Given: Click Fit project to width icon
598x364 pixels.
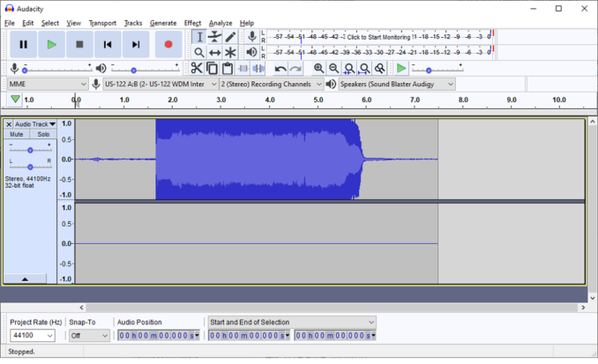Looking at the screenshot, I should click(x=364, y=69).
